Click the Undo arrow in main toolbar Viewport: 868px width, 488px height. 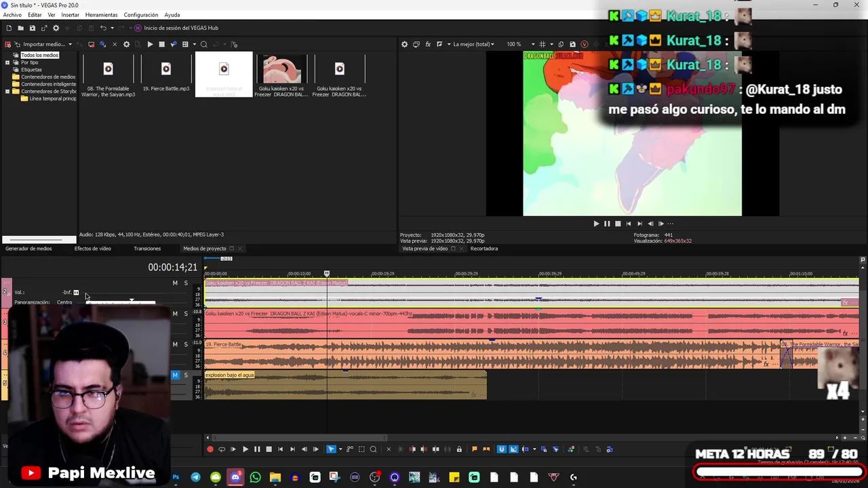pos(103,28)
